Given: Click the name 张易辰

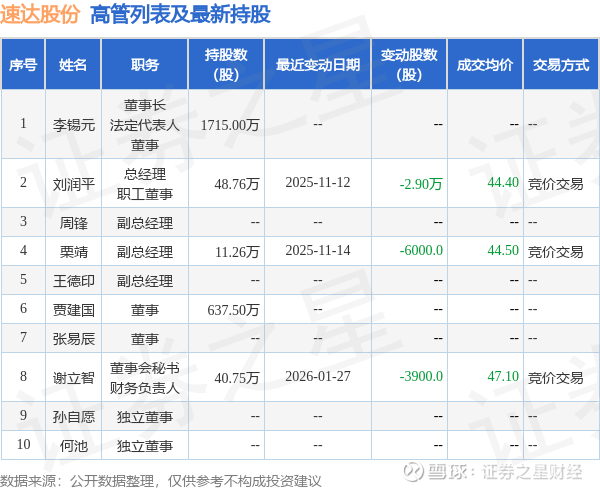Looking at the screenshot, I should pyautogui.click(x=74, y=339).
